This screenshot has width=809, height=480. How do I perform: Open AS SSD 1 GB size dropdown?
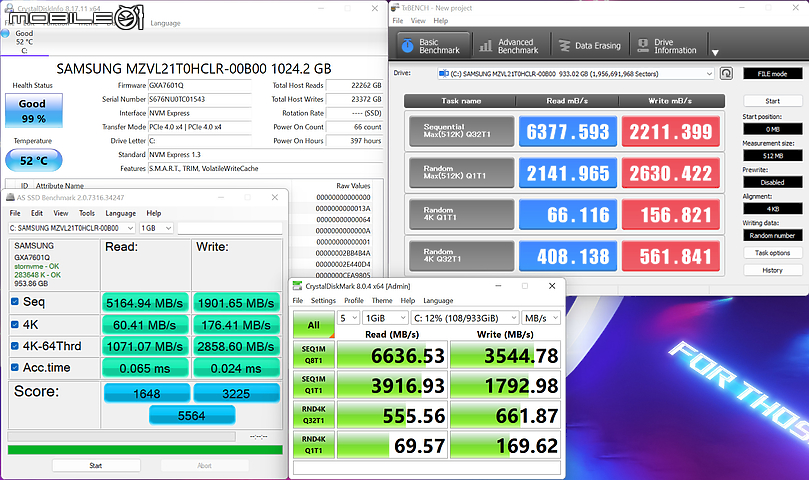[156, 228]
